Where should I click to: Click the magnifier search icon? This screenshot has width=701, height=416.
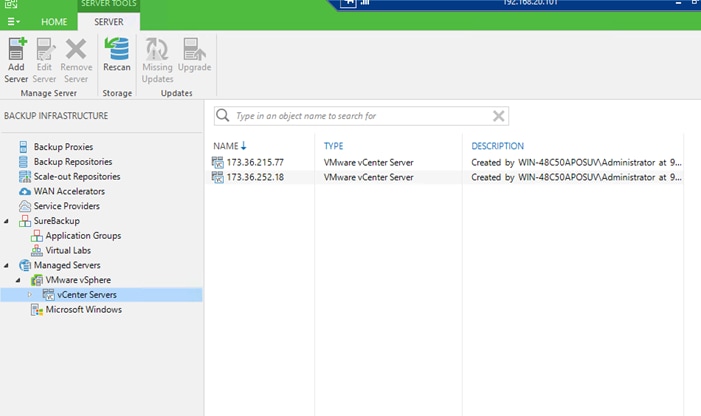(x=223, y=116)
